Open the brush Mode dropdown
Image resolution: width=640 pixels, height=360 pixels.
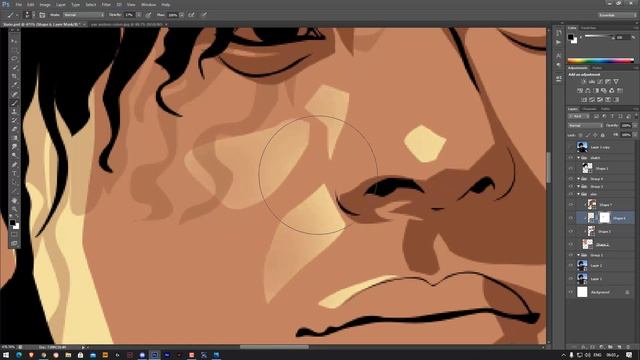(83, 15)
